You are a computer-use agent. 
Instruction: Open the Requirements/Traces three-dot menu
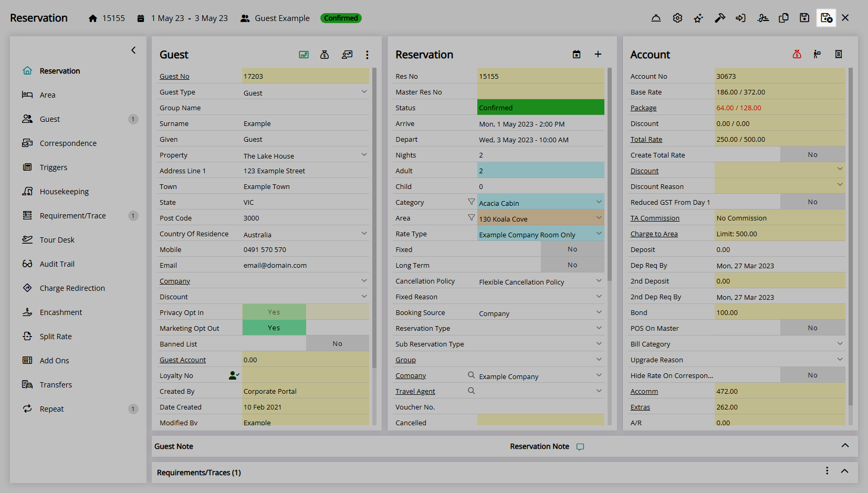tap(827, 471)
